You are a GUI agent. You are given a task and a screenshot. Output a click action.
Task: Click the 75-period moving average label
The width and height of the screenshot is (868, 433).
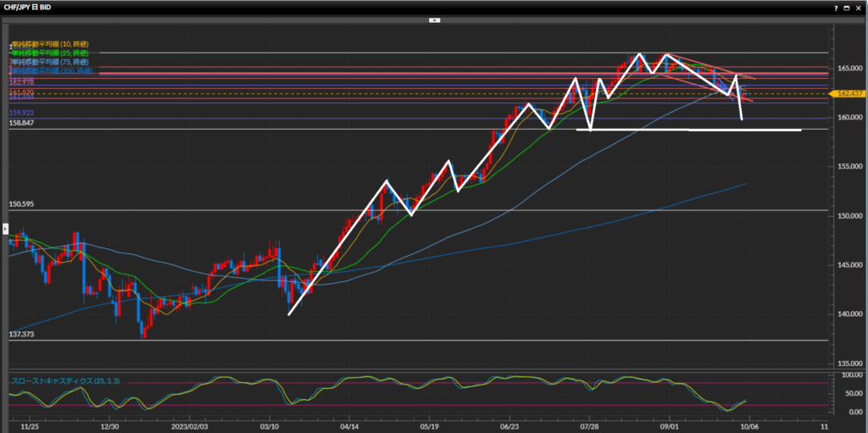49,63
